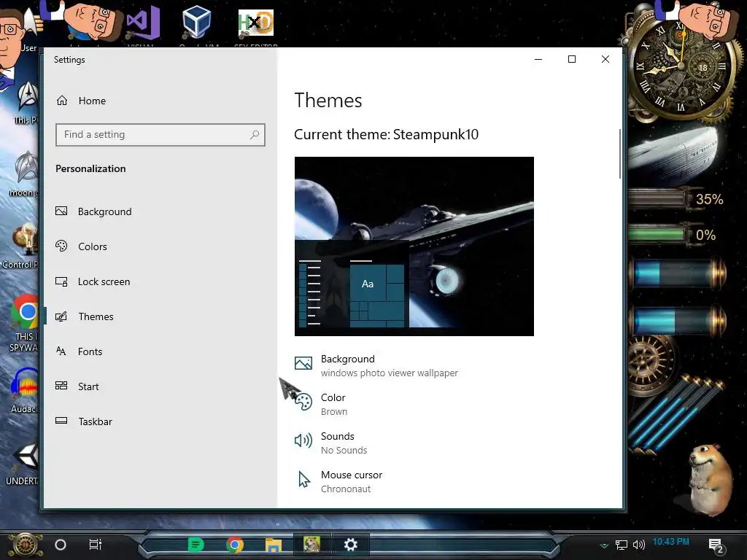The height and width of the screenshot is (560, 747).
Task: Open Control Panel desktop icon
Action: coord(21,246)
